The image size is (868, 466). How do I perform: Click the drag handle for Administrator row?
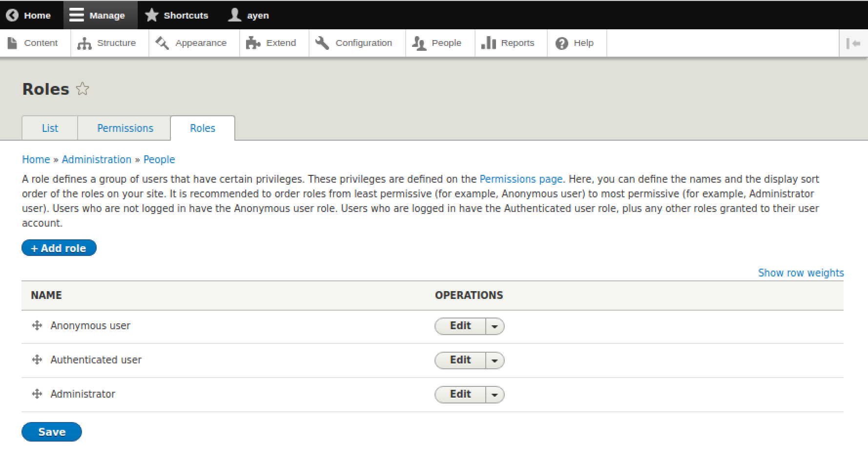[x=37, y=394]
